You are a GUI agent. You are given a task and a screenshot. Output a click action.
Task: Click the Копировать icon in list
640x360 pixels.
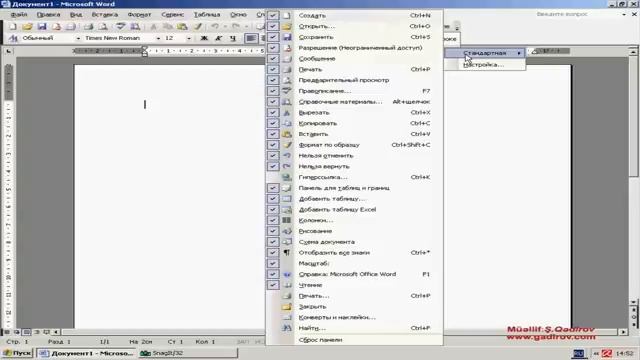(x=287, y=123)
